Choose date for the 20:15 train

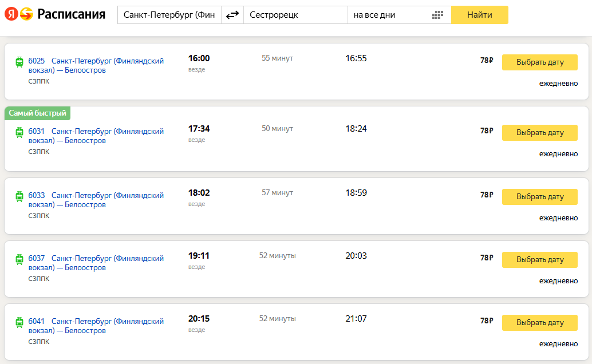point(540,323)
